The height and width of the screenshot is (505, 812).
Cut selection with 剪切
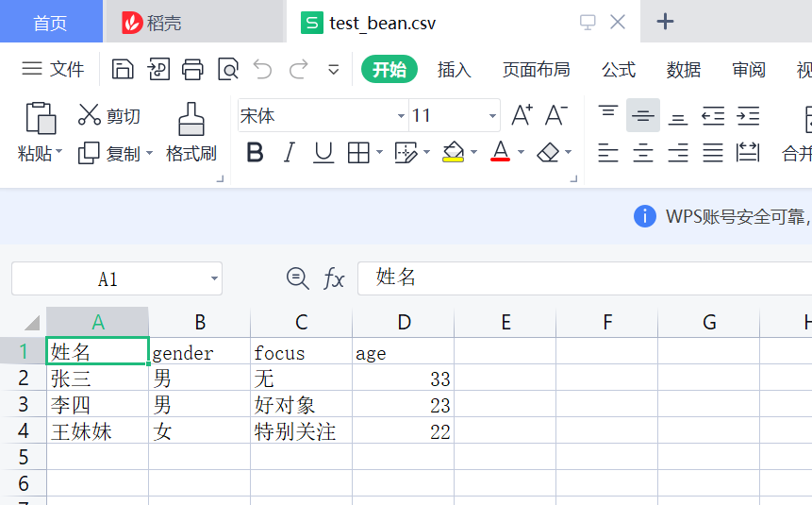109,115
